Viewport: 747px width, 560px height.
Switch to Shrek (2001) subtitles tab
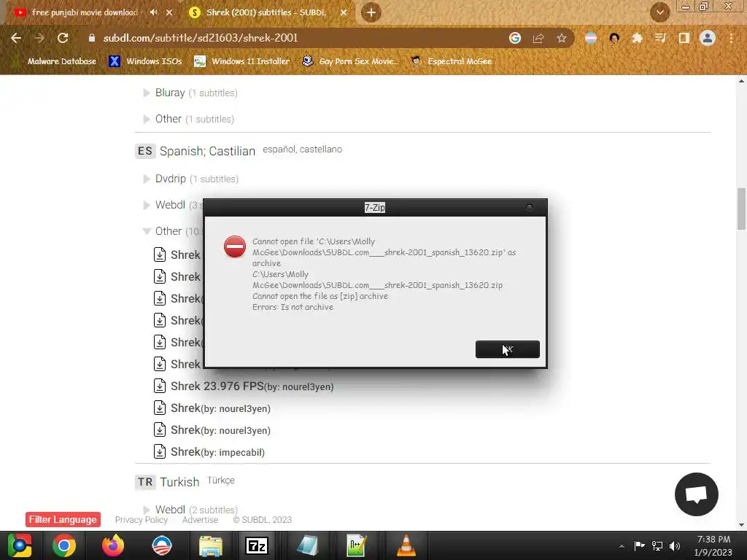click(x=266, y=12)
